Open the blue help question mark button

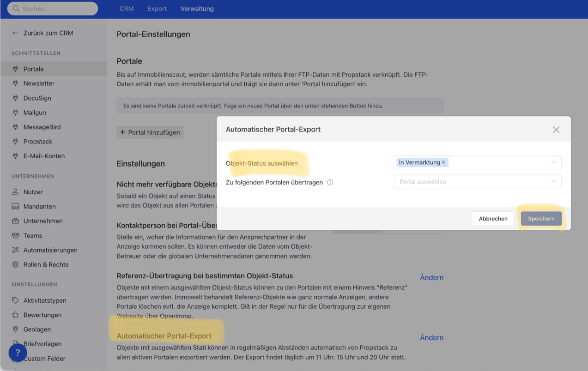tap(18, 353)
